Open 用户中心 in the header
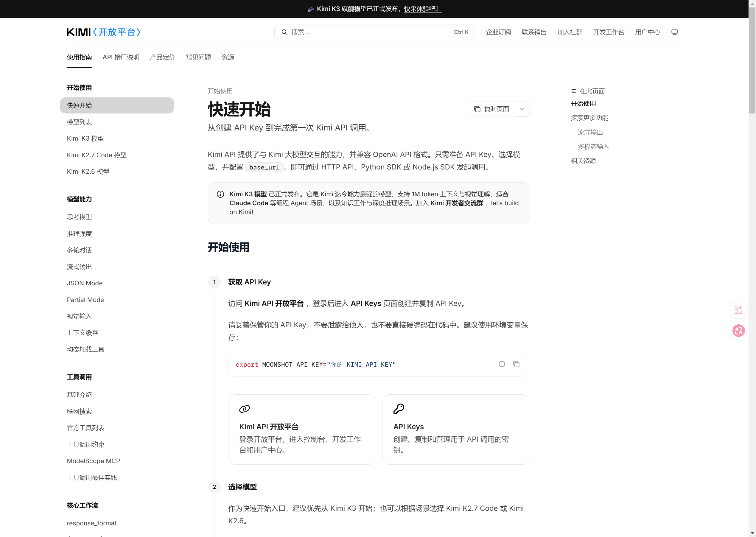This screenshot has height=537, width=756. coord(648,32)
